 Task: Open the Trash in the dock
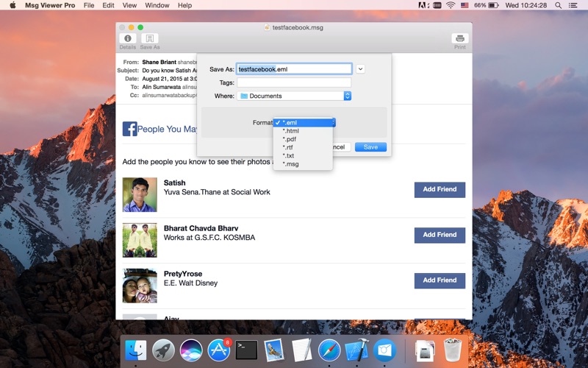pos(452,350)
